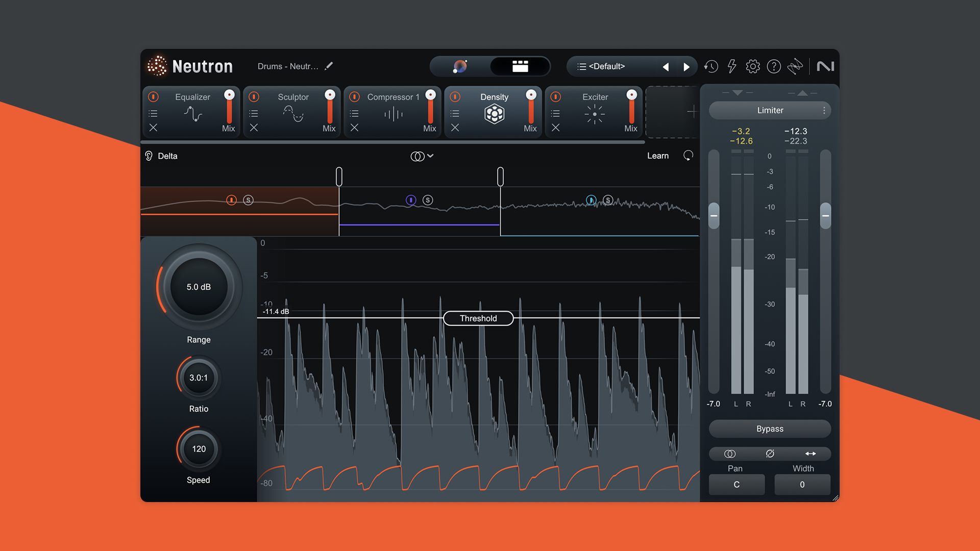Viewport: 980px width, 551px height.
Task: Remove the Equalizer module with X
Action: pos(153,128)
